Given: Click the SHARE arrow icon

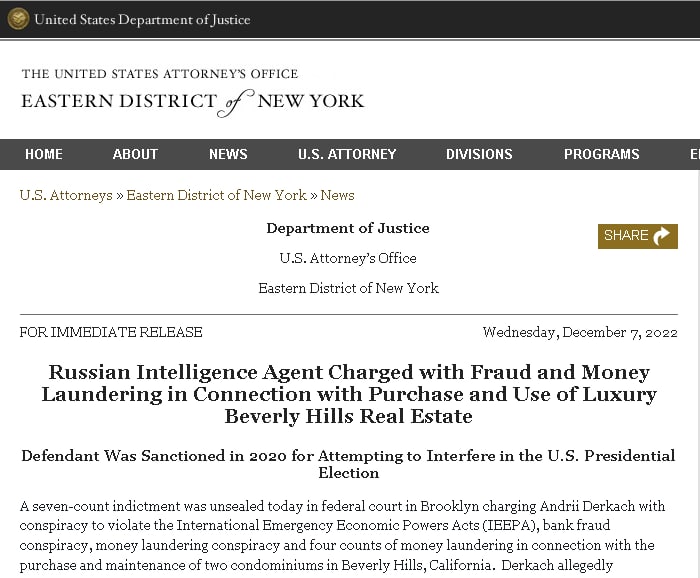Looking at the screenshot, I should 662,236.
